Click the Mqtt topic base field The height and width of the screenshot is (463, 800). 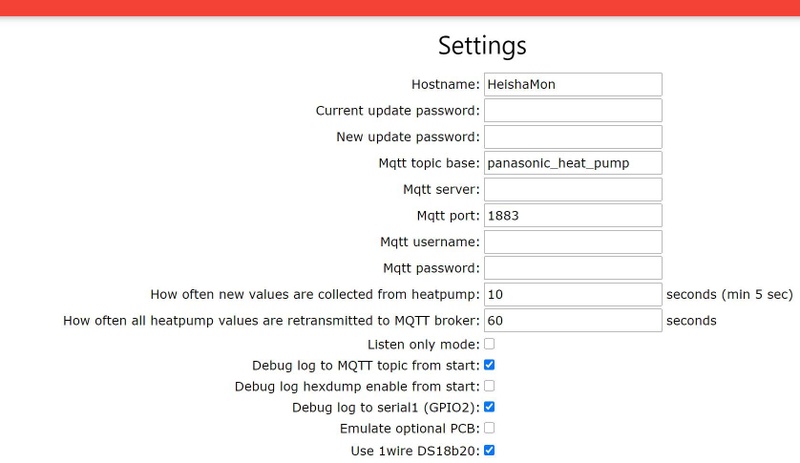(x=573, y=162)
